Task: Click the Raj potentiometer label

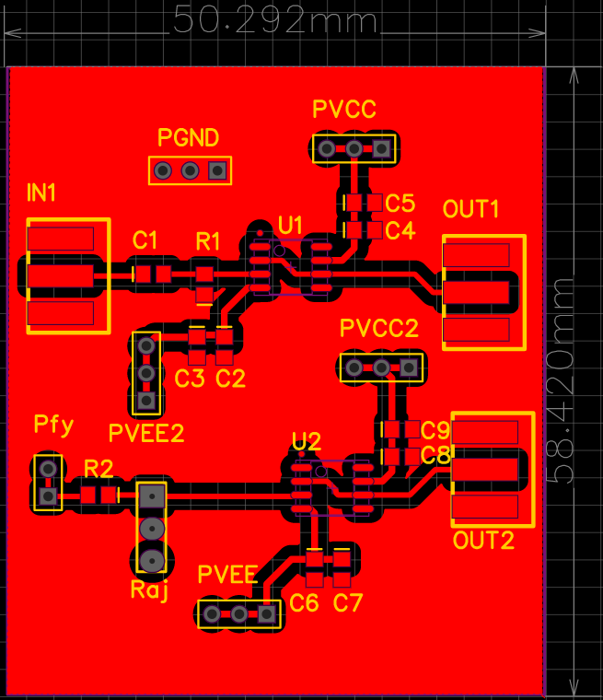Action: (x=150, y=590)
